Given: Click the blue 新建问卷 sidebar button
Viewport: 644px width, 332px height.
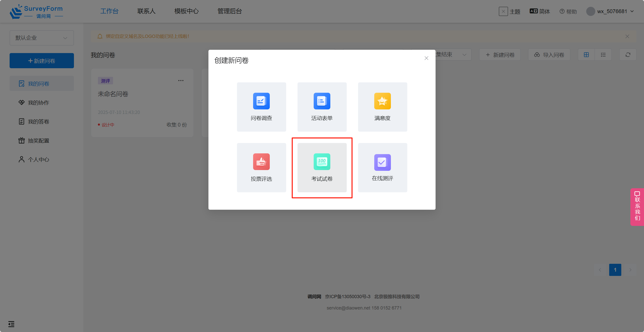Looking at the screenshot, I should tap(42, 61).
